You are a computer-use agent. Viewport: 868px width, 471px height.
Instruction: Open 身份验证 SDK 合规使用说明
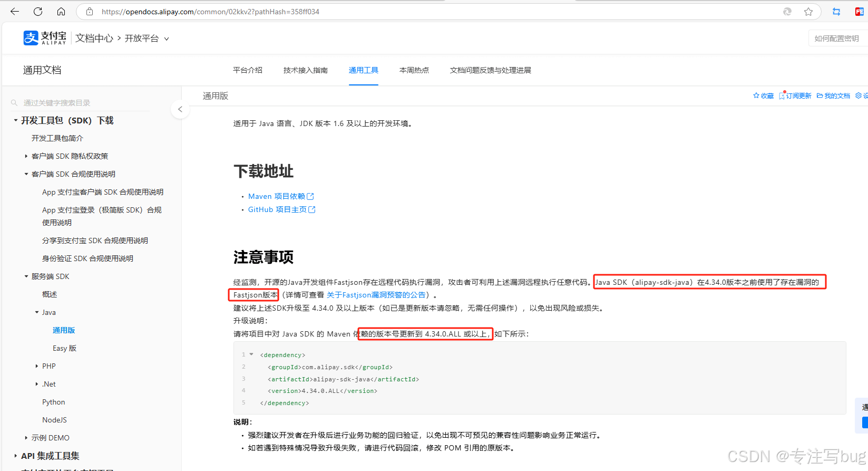point(87,258)
